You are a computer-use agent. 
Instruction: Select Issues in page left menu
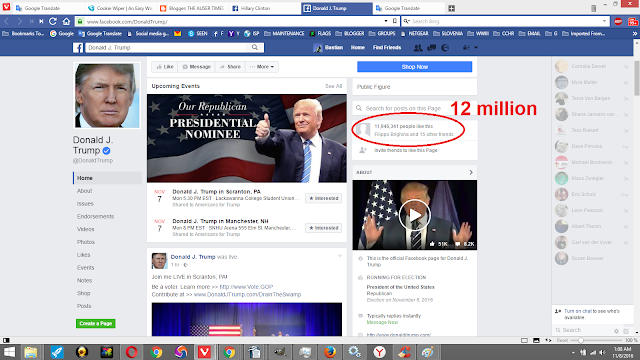[85, 204]
